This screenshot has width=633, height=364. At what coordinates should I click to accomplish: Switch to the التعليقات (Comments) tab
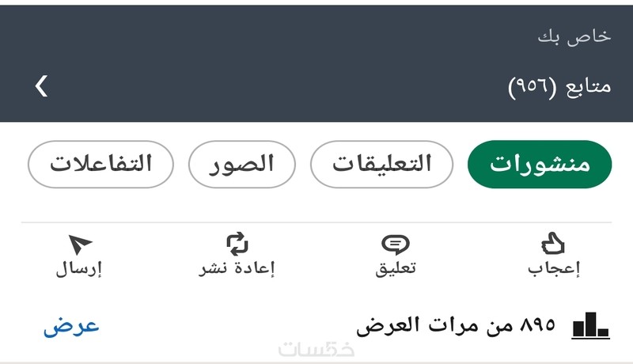coord(381,164)
